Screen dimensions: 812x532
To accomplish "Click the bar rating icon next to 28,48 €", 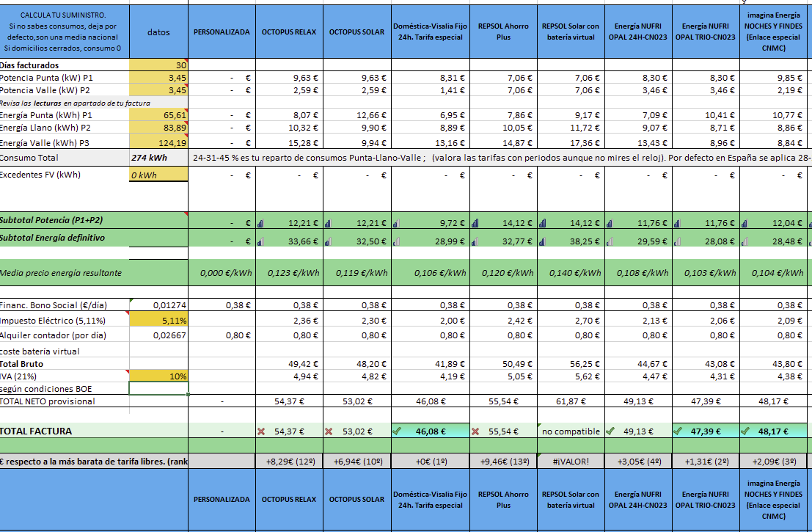I will [745, 241].
